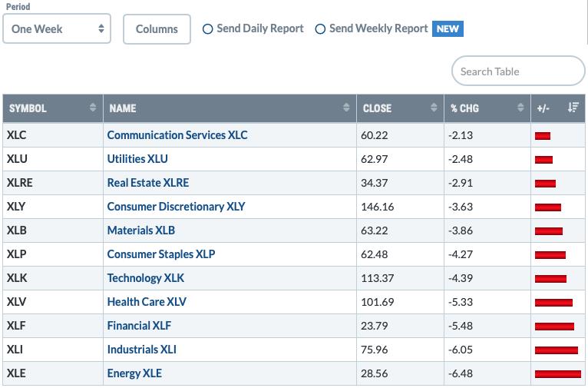Click the red bar for Communication Services
The width and height of the screenshot is (588, 388).
click(543, 136)
